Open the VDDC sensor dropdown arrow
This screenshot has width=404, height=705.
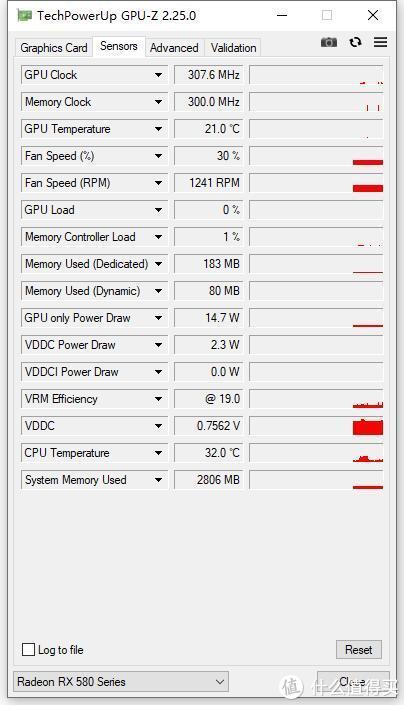click(158, 426)
